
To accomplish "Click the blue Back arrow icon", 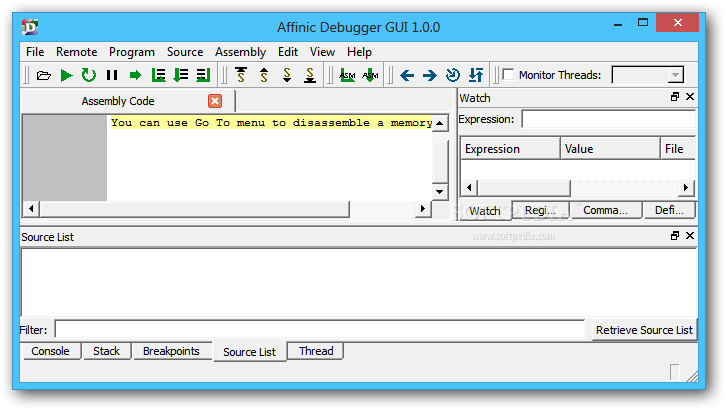I will click(407, 75).
